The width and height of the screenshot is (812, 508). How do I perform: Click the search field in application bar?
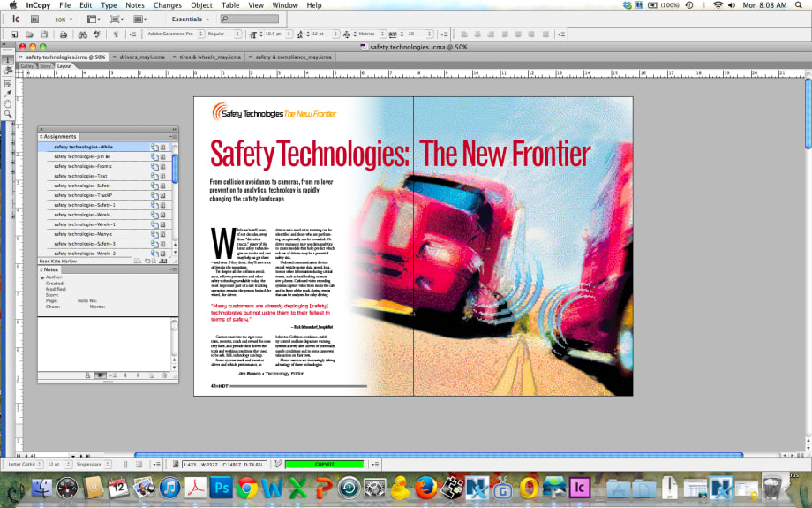click(x=250, y=19)
